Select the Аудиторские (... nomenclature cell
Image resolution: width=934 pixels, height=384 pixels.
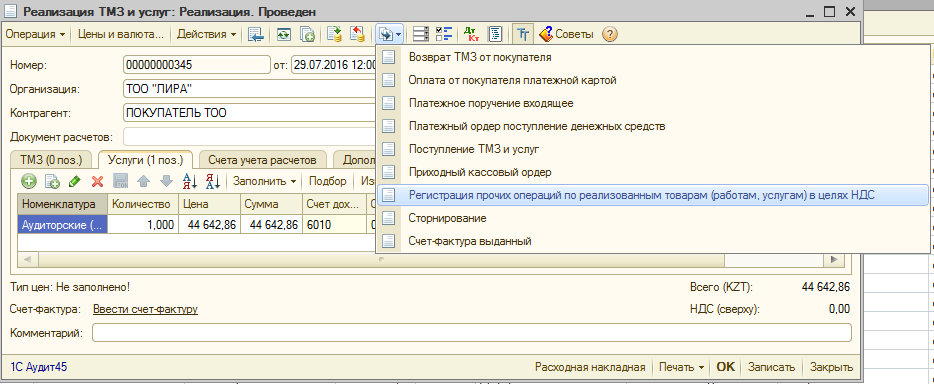63,224
